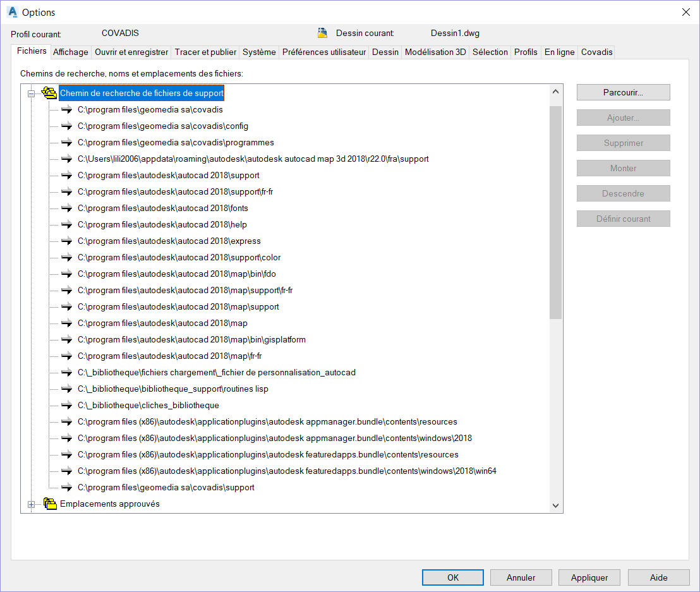Select appmanager.bundle\contents\resources path
Viewport: 700px width, 592px height.
click(267, 422)
